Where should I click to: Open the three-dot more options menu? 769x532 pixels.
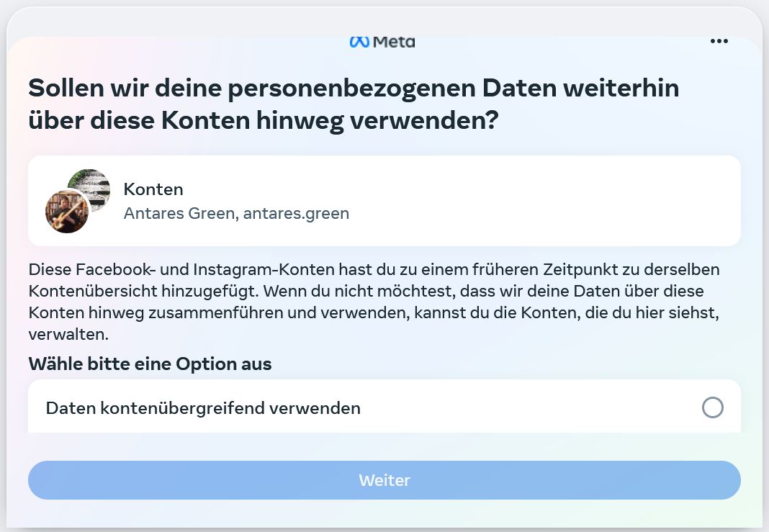pos(719,42)
